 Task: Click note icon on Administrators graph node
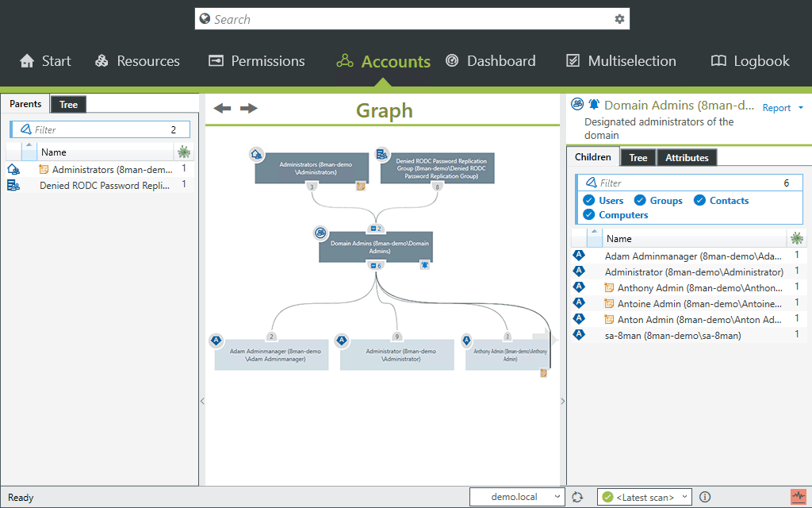[x=361, y=186]
